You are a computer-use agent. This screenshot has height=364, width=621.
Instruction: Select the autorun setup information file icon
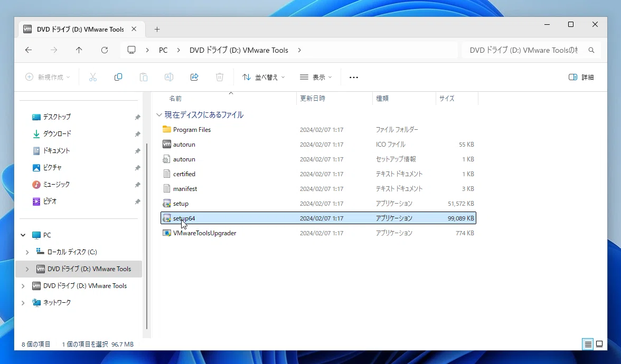[x=167, y=159]
